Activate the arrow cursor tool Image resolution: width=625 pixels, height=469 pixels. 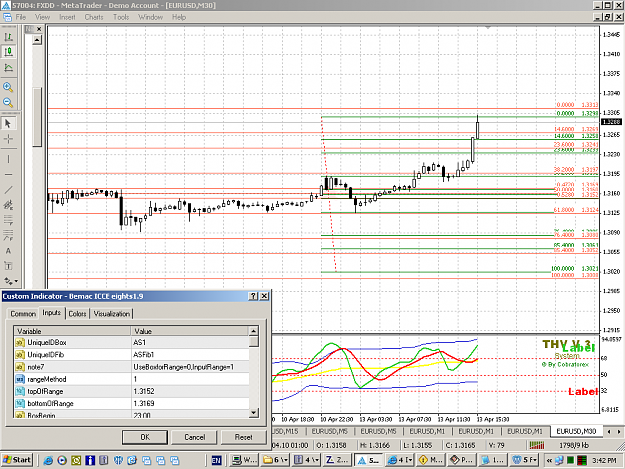[8, 124]
